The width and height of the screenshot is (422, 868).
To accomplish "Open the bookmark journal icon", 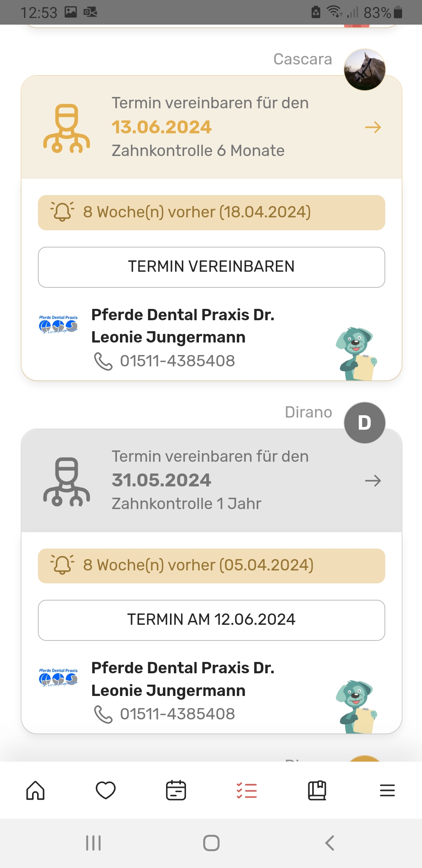I will [x=317, y=790].
